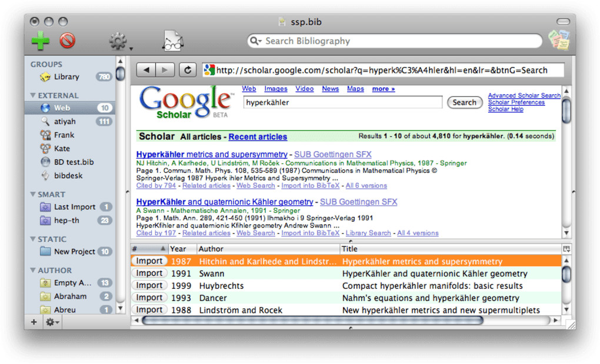Click the Preview glasses document icon
The image size is (600, 364).
[x=173, y=41]
